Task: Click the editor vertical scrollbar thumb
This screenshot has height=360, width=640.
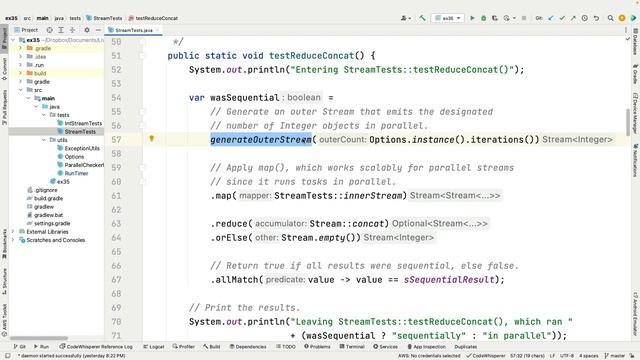Action: [x=628, y=122]
